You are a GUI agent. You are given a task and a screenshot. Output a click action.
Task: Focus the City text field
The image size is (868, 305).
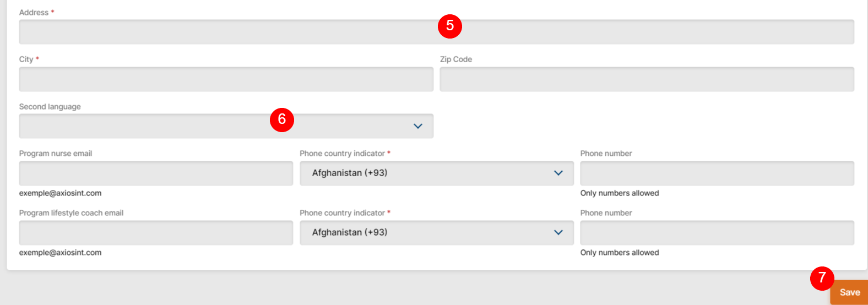point(226,79)
